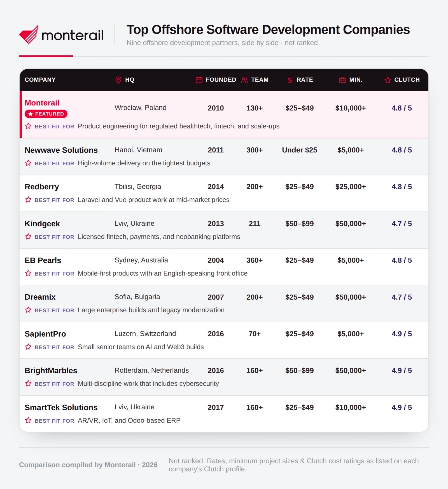The height and width of the screenshot is (489, 448).
Task: Click the location pin icon beside HQ
Action: coord(118,80)
